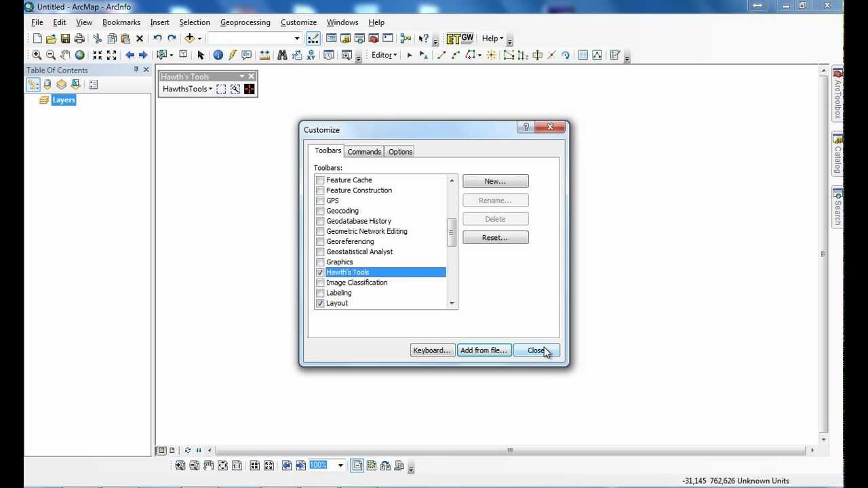Toggle the Feature Cache checkbox
Screen dimensions: 868x488
(320, 180)
